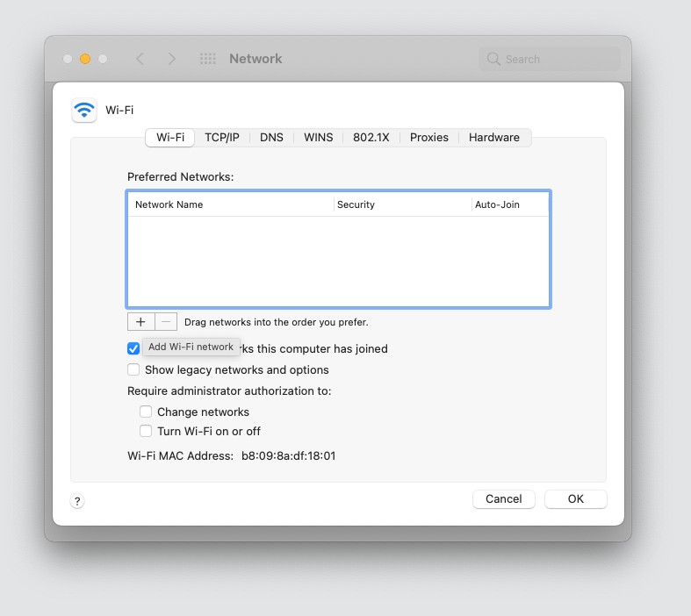This screenshot has width=691, height=616.
Task: Open help with the question mark button
Action: (77, 501)
